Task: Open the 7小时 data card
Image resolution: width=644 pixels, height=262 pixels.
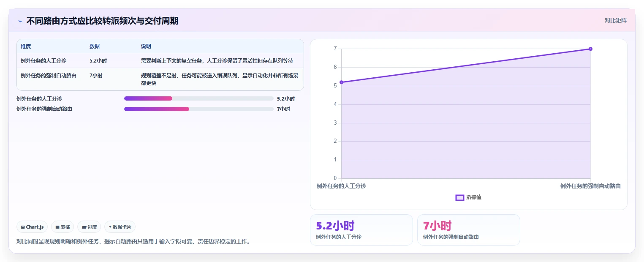Action: coord(469,230)
